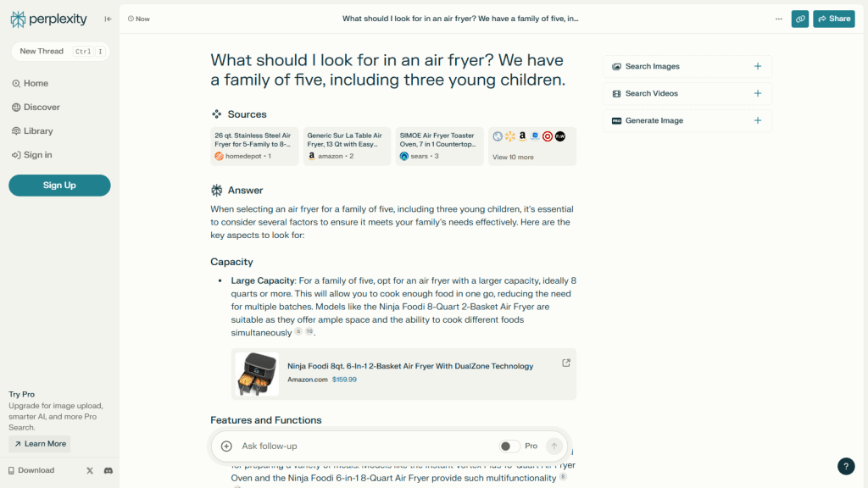Click the copy link icon button

799,19
